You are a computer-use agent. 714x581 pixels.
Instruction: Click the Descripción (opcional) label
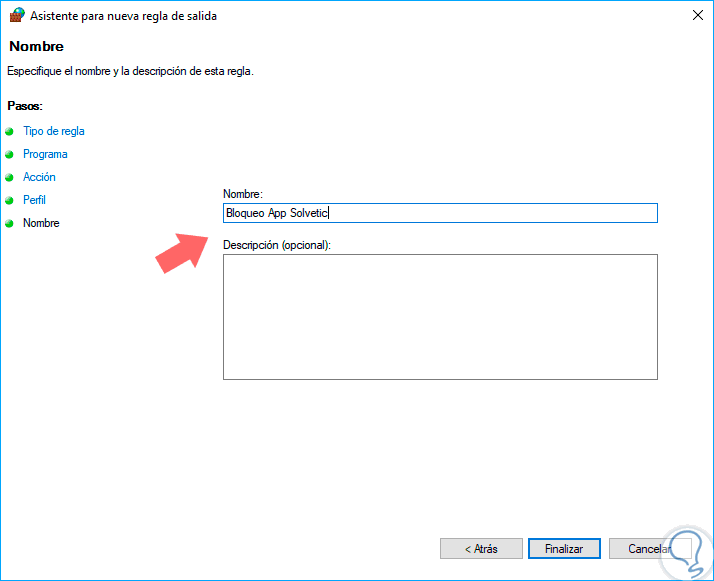[x=276, y=244]
